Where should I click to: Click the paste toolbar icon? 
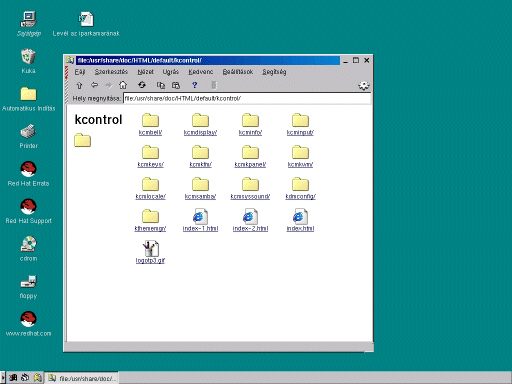pos(176,85)
